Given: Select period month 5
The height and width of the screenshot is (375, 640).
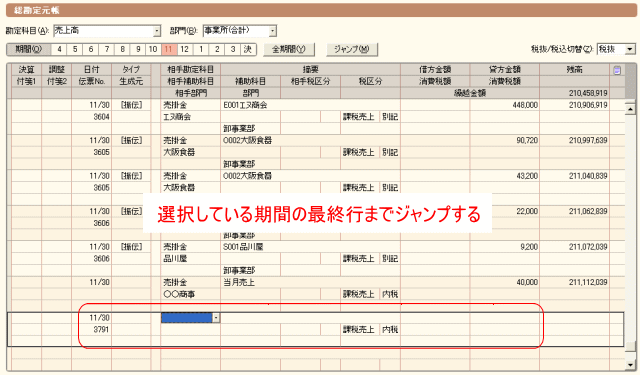Looking at the screenshot, I should pos(75,49).
